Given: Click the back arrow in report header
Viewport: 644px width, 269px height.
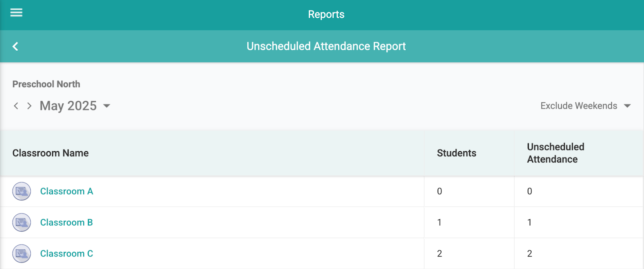Looking at the screenshot, I should click(15, 47).
